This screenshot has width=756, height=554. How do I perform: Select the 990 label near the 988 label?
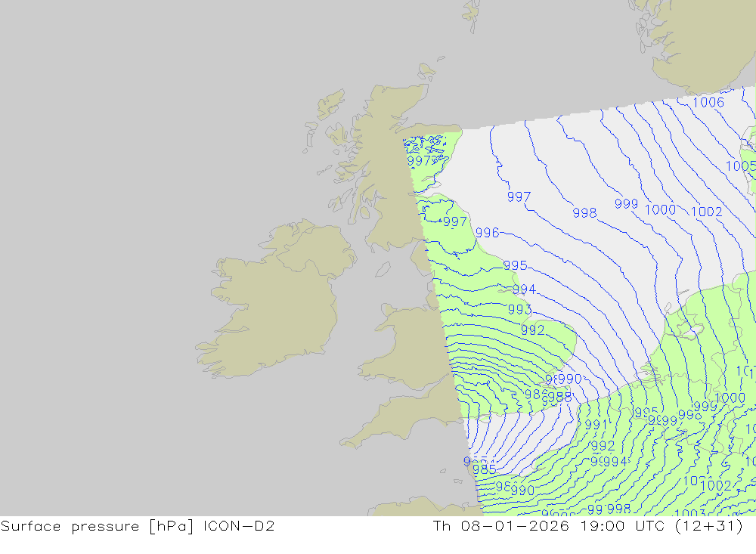tap(570, 379)
